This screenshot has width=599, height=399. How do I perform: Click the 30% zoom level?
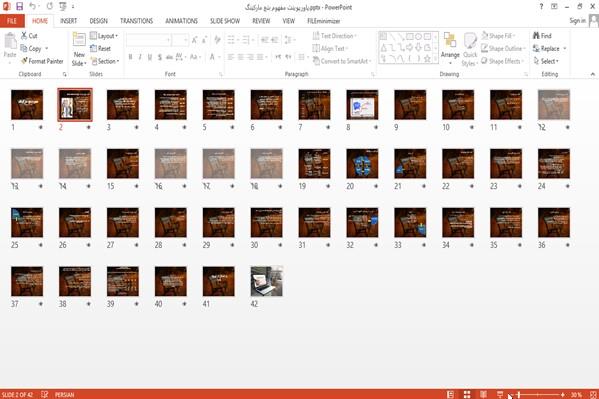pos(576,394)
